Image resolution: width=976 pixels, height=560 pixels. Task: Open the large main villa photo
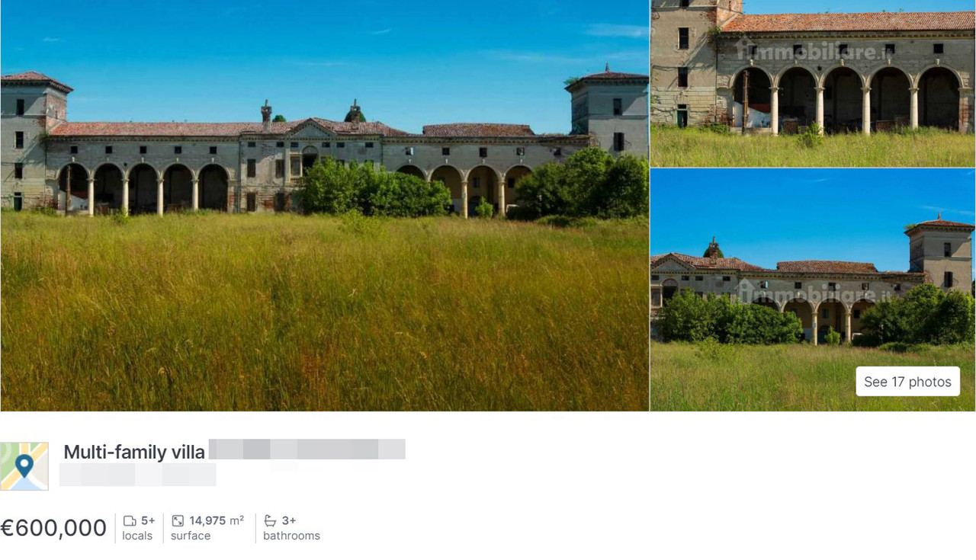coord(325,206)
